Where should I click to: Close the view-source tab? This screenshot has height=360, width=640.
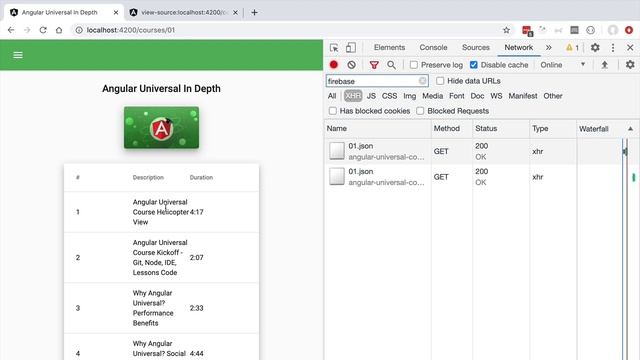pyautogui.click(x=236, y=13)
